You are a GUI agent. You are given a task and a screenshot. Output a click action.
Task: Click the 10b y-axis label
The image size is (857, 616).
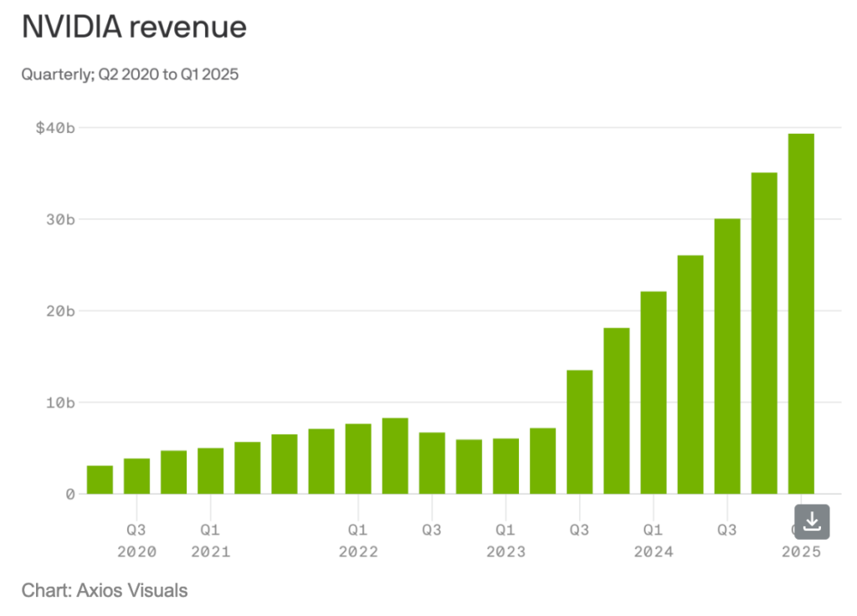(x=59, y=403)
